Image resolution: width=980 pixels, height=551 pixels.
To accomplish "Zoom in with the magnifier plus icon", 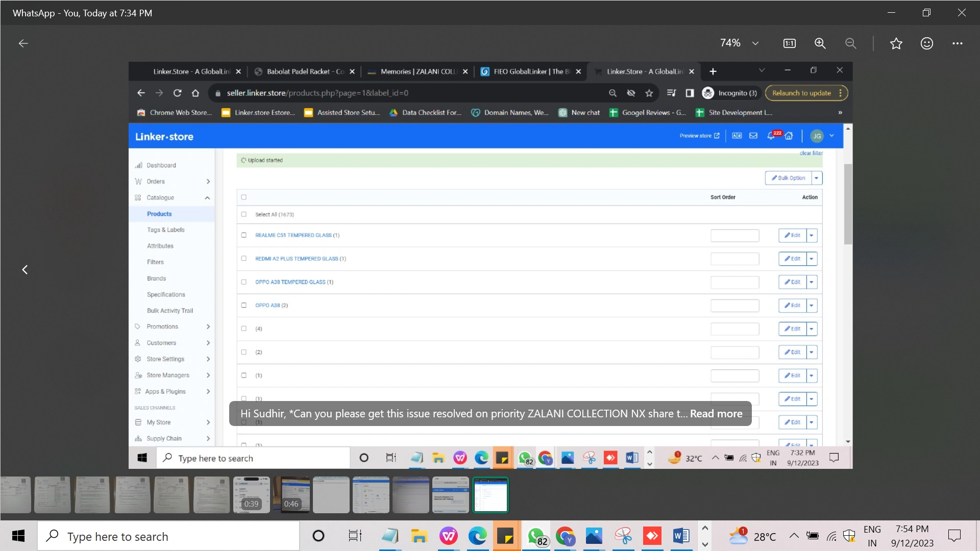I will [820, 43].
